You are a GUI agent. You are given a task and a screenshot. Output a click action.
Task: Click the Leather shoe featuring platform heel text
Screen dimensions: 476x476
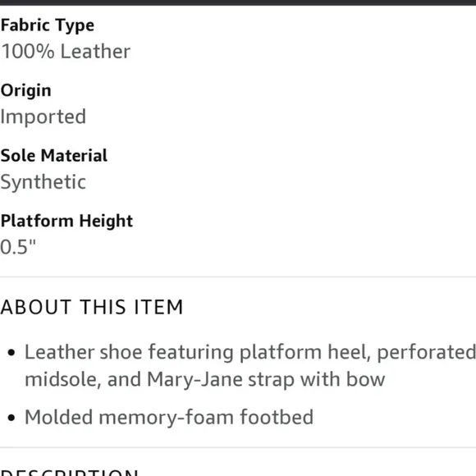[198, 352]
